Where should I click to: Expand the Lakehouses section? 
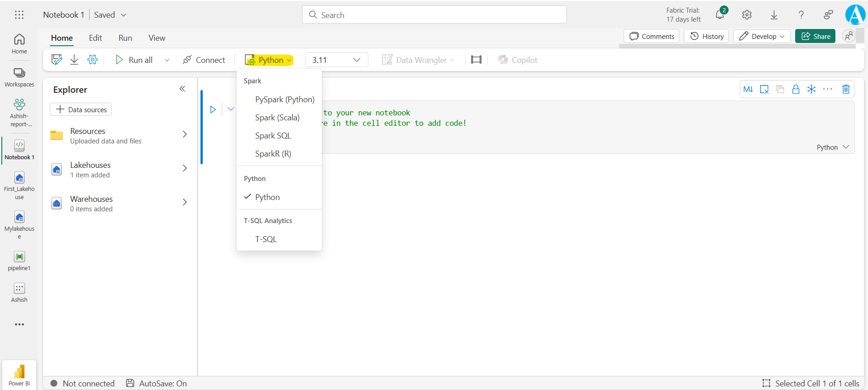185,168
